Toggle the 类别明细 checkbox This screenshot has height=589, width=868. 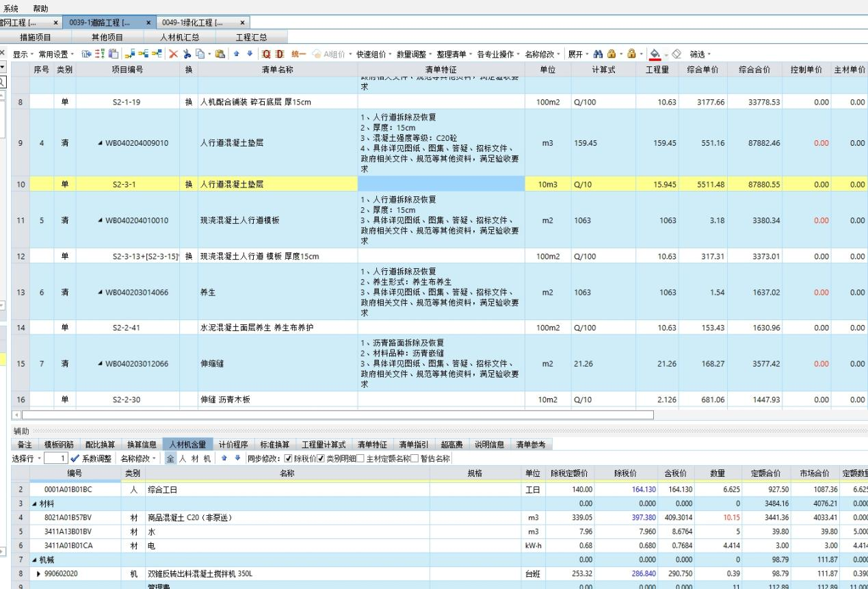pyautogui.click(x=321, y=458)
